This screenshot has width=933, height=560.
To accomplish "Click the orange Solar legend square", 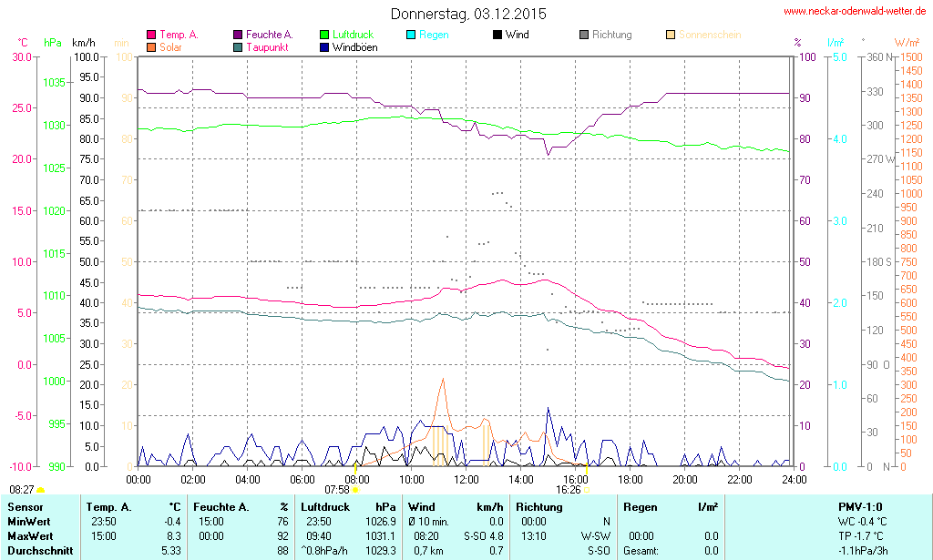I will (x=150, y=47).
